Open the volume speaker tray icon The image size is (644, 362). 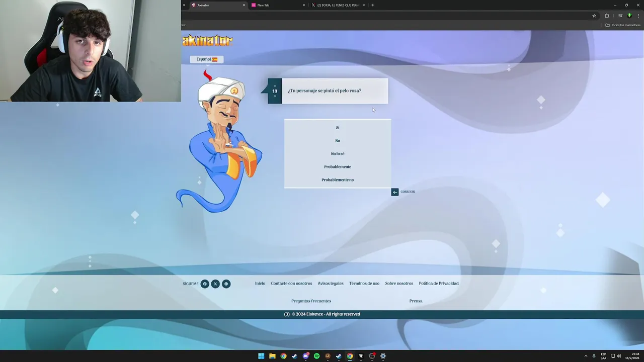pos(619,356)
